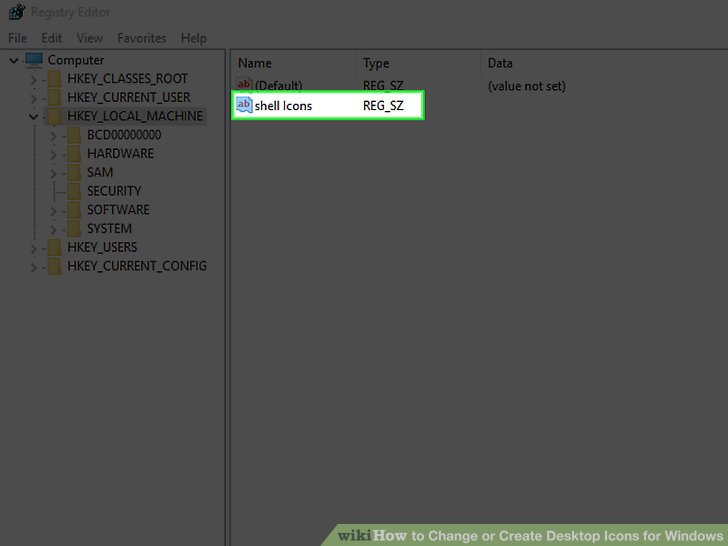Screen dimensions: 728x546
Task: Click the HKEY_CURRENT_USER folder icon
Action: [x=54, y=98]
